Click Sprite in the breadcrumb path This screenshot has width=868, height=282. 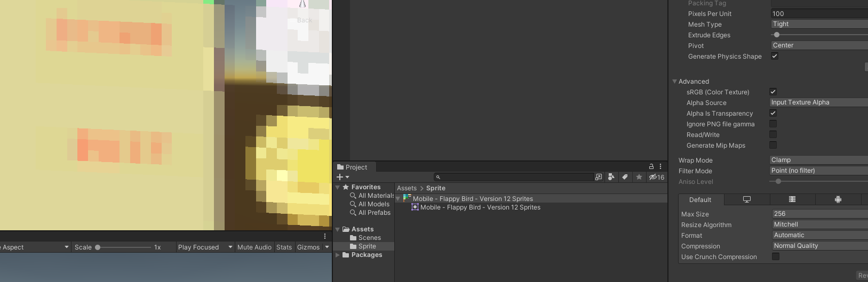click(436, 188)
